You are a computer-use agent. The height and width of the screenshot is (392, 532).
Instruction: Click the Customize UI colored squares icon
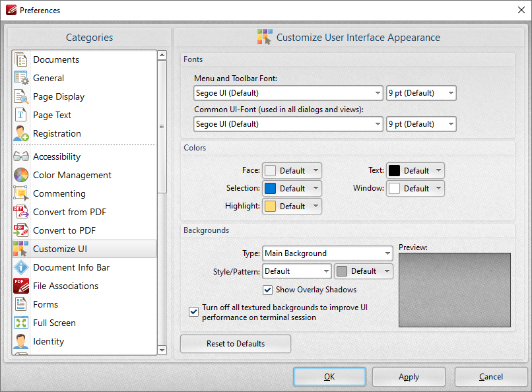pos(21,249)
